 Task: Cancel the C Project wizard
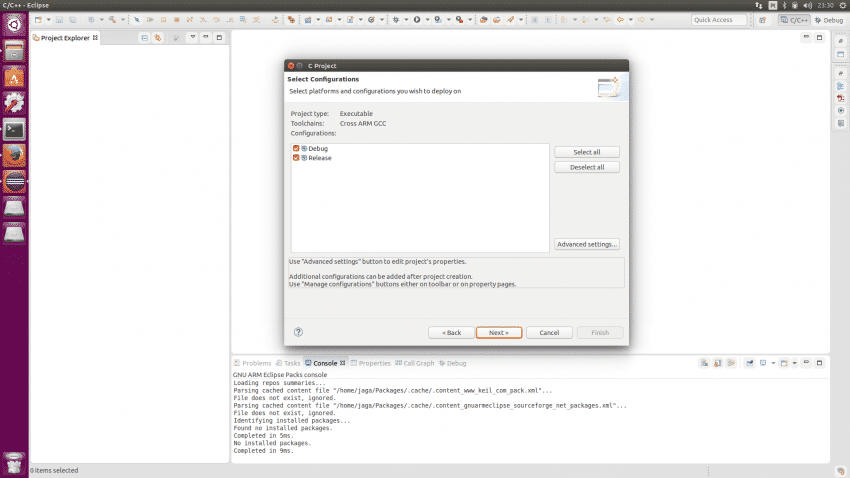pyautogui.click(x=549, y=333)
